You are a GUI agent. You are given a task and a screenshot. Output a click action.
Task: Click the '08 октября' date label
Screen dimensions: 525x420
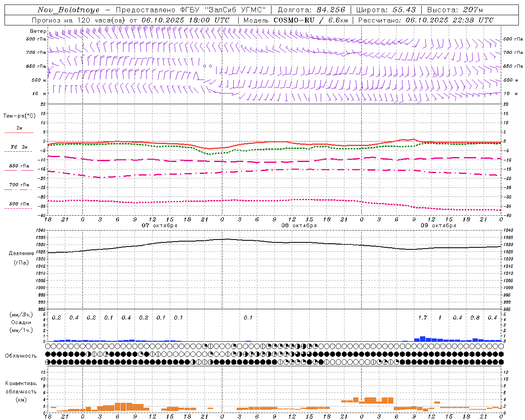299,226
